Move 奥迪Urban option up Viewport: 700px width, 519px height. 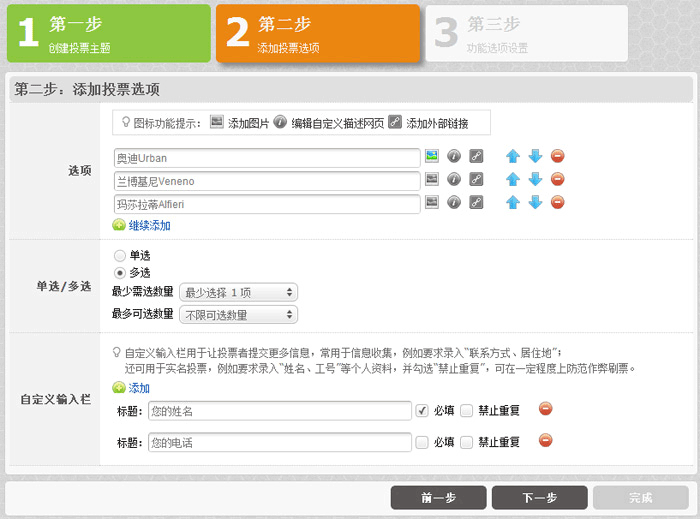pos(513,156)
